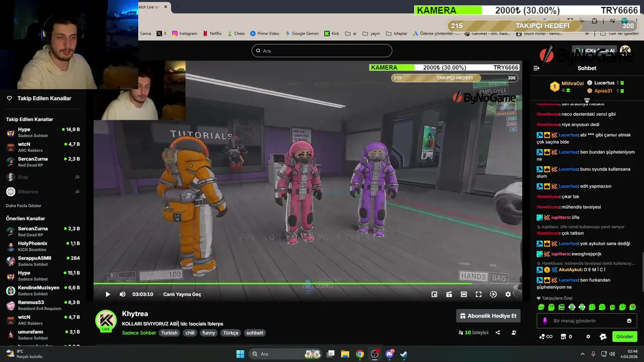Insert the first green follower emote
Image resolution: width=644 pixels, height=362 pixels.
541,307
